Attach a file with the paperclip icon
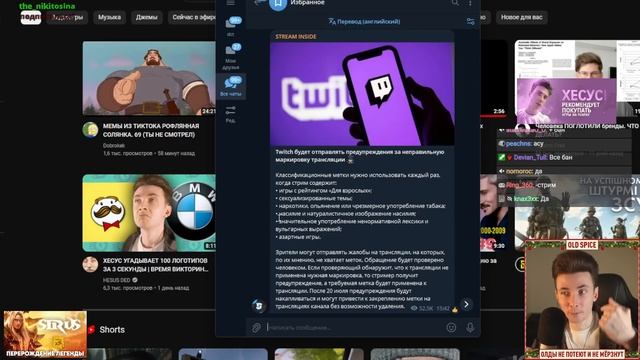The image size is (640, 360). pos(256,327)
